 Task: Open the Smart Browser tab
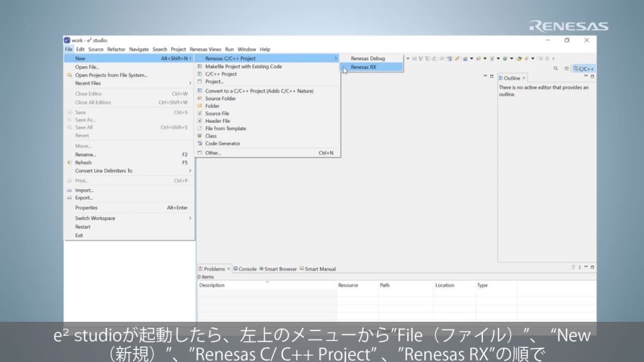(x=278, y=269)
